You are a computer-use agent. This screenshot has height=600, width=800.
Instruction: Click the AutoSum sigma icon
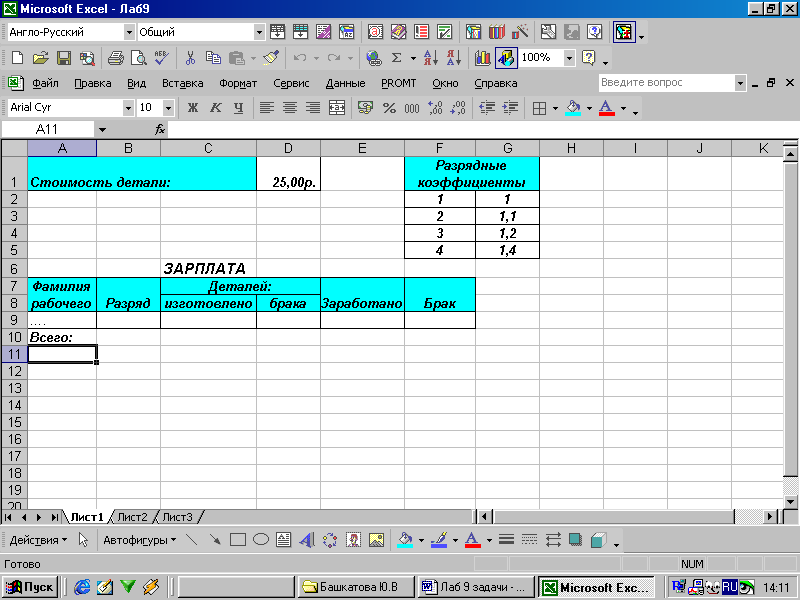(x=396, y=58)
